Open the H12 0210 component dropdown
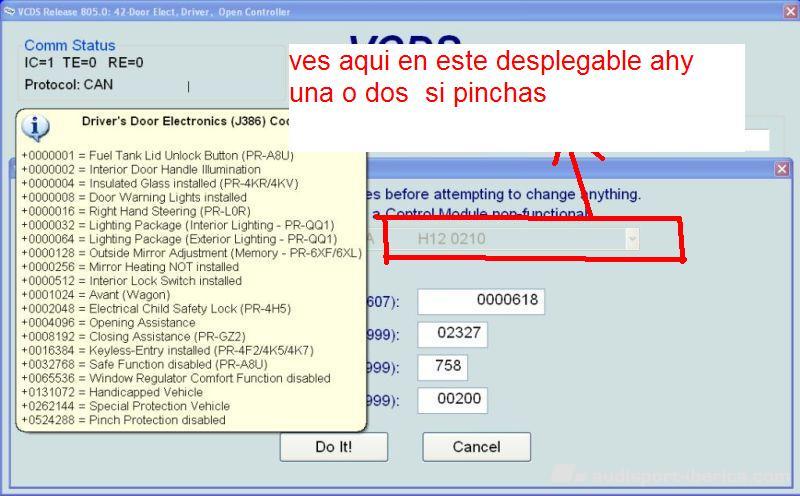This screenshot has width=800, height=496. pos(632,239)
